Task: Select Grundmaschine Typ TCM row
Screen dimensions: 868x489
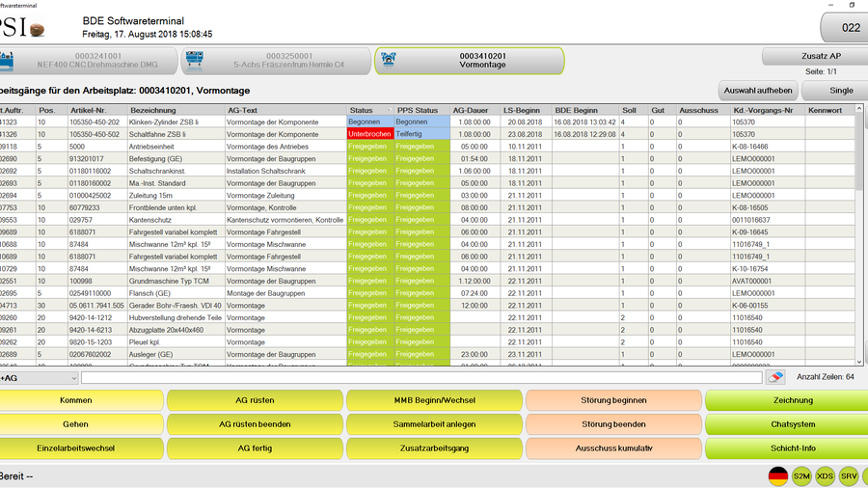Action: [x=427, y=281]
